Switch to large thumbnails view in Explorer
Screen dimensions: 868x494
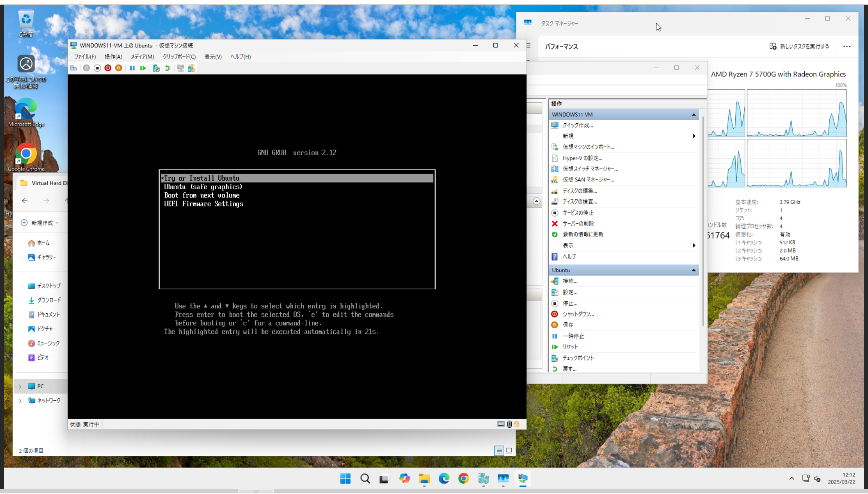click(509, 451)
